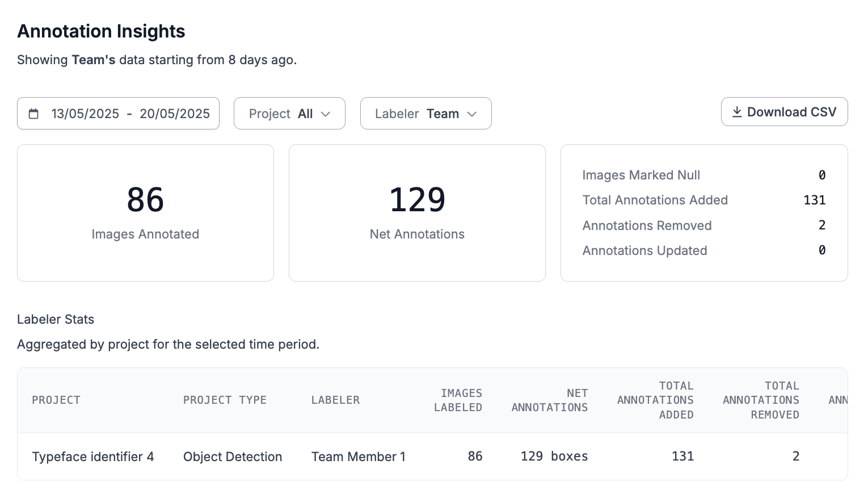Click the download arrow icon

pyautogui.click(x=736, y=112)
